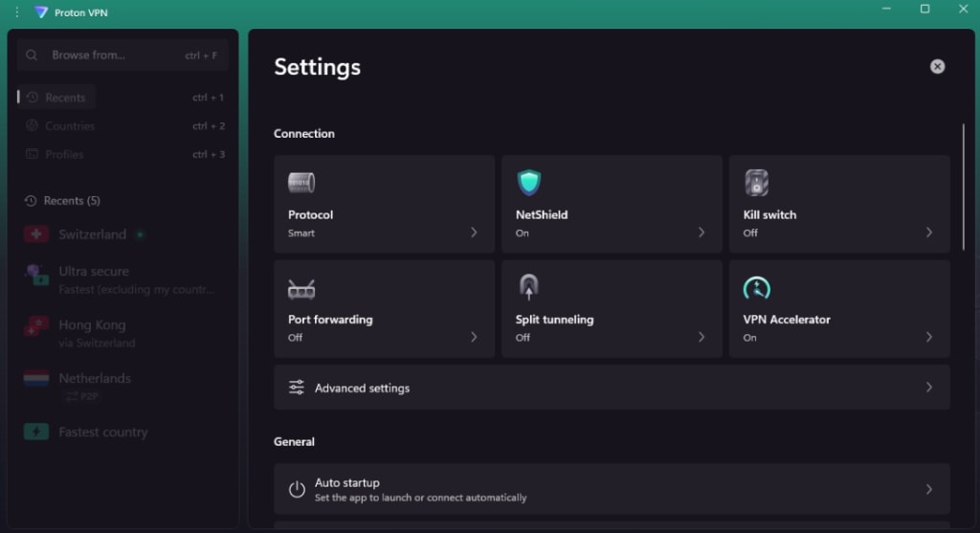Click the Auto startup power icon

[x=297, y=489]
